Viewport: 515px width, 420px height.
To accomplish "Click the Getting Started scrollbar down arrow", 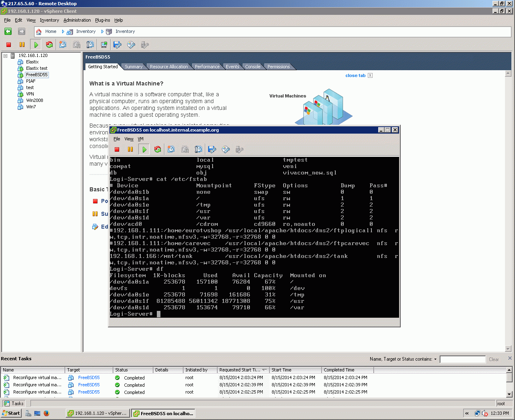I will tap(508, 349).
